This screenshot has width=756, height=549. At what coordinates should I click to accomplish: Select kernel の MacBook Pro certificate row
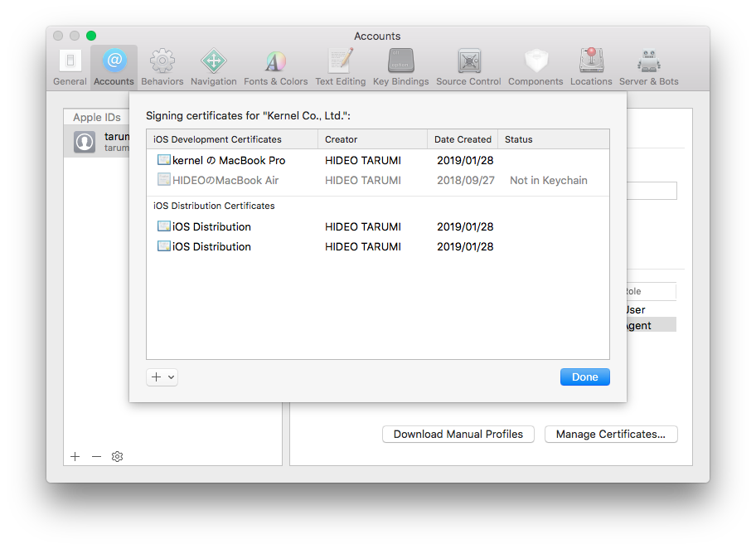tap(228, 160)
